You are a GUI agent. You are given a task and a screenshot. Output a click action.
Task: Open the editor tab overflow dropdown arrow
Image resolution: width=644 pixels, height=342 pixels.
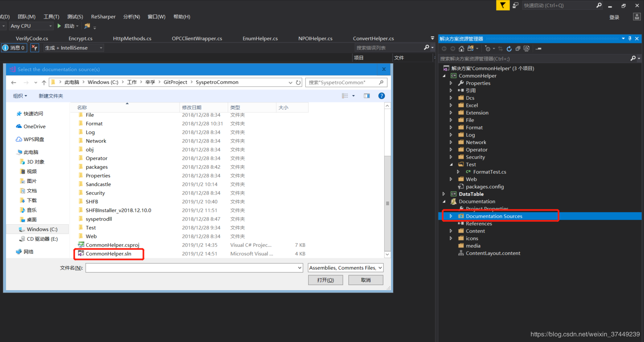click(432, 38)
